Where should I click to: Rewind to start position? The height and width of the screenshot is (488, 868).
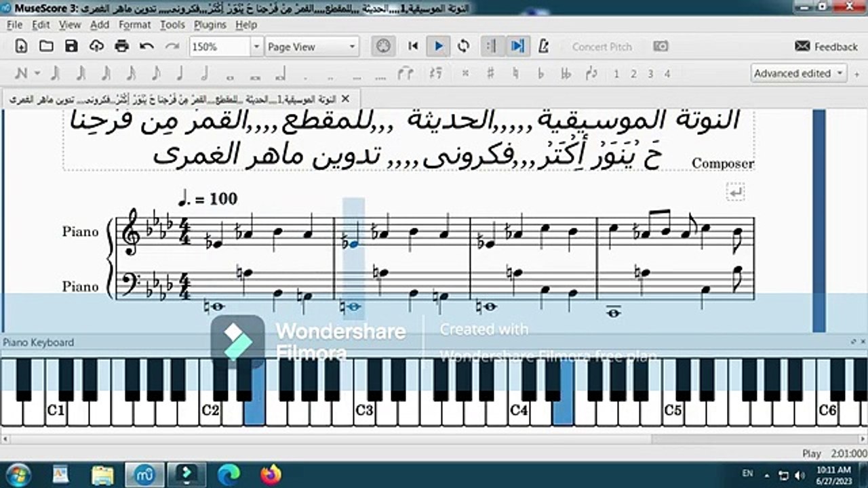pyautogui.click(x=412, y=46)
